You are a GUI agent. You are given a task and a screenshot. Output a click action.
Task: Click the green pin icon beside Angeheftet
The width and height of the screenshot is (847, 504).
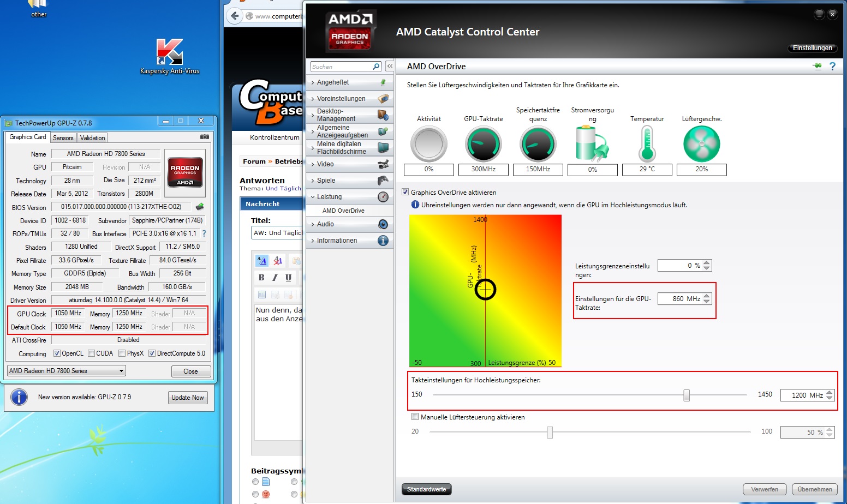coord(383,82)
